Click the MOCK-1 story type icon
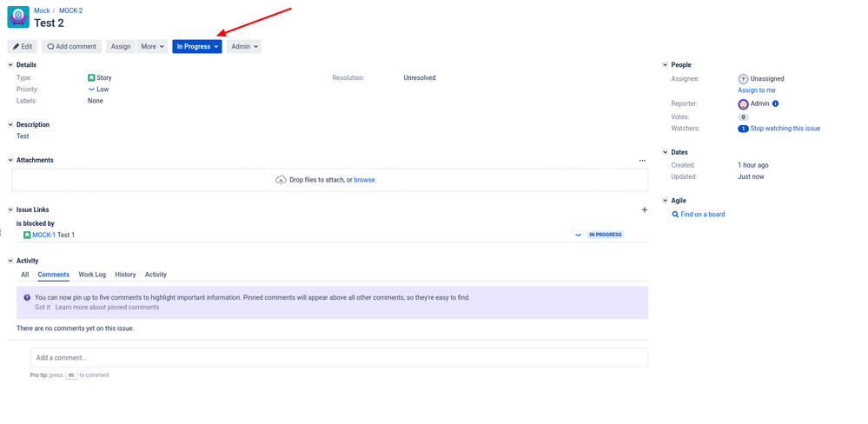This screenshot has height=424, width=868. [27, 235]
